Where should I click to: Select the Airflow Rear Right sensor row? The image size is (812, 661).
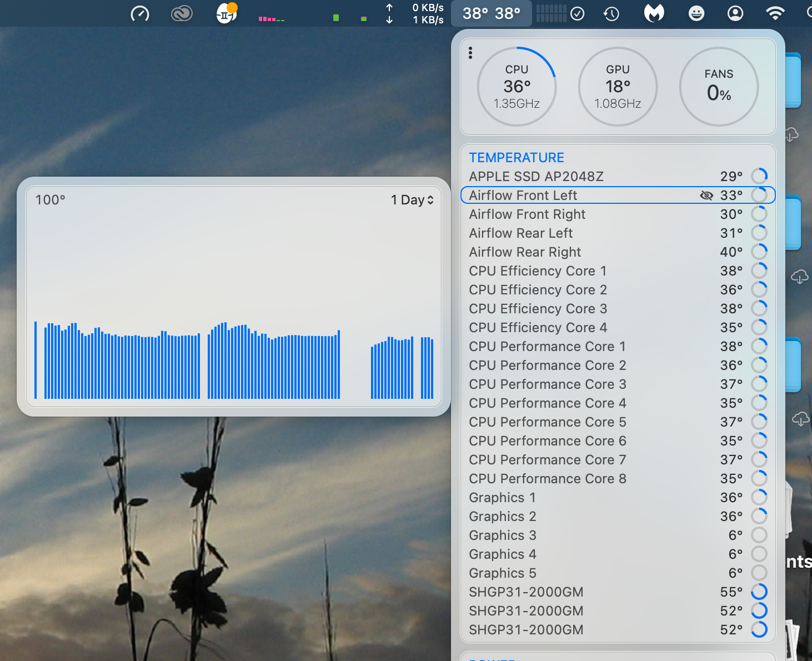click(525, 252)
